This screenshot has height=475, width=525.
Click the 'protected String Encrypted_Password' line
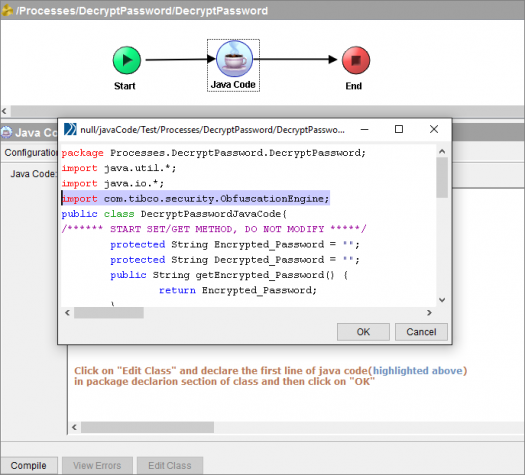235,244
